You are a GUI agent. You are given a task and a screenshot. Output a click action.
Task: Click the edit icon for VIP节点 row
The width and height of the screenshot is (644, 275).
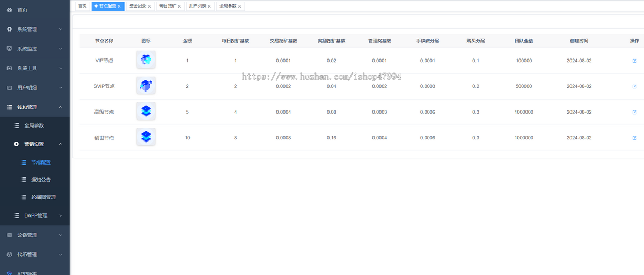[x=634, y=61]
